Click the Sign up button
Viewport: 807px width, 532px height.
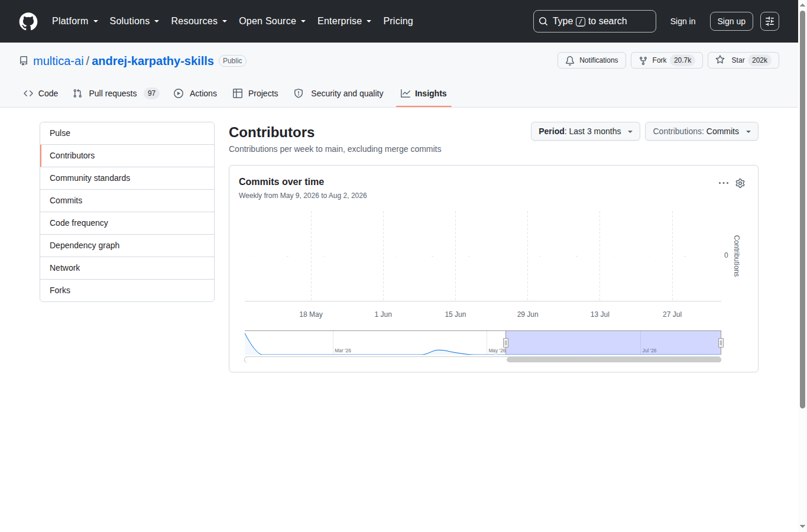(731, 21)
